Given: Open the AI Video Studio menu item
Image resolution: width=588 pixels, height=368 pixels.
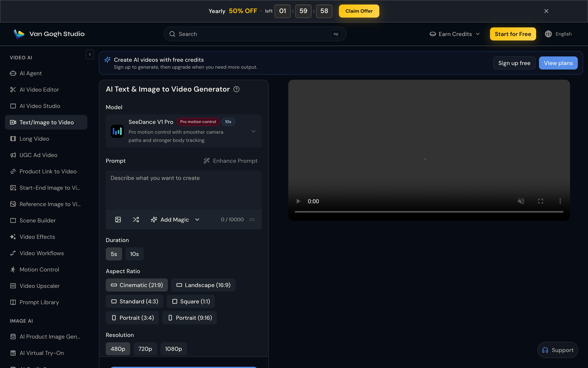Looking at the screenshot, I should coord(46,106).
